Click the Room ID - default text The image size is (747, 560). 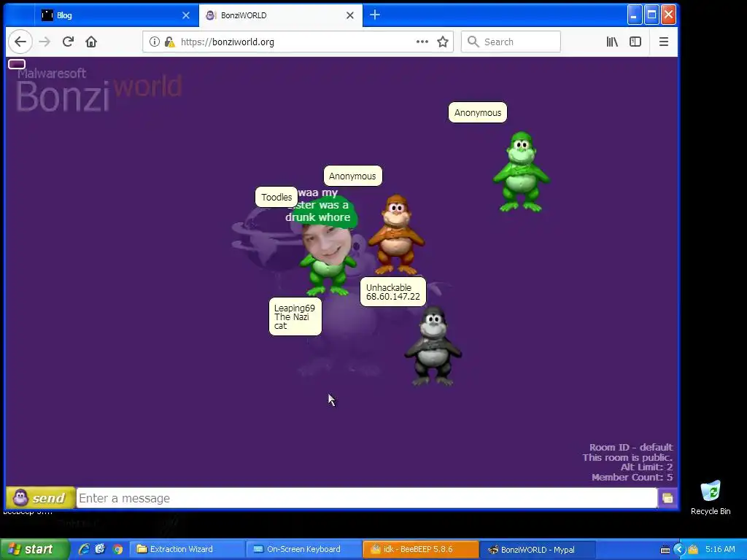[631, 447]
